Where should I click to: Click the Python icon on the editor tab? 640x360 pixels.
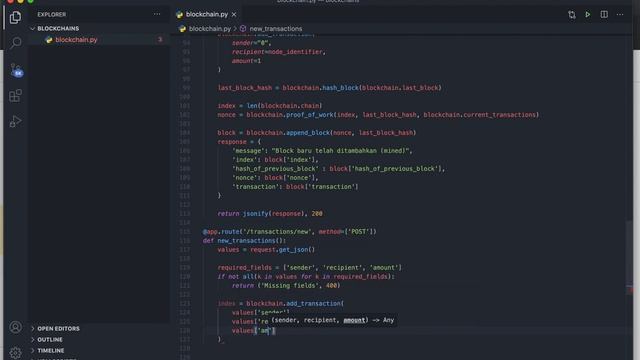point(180,15)
